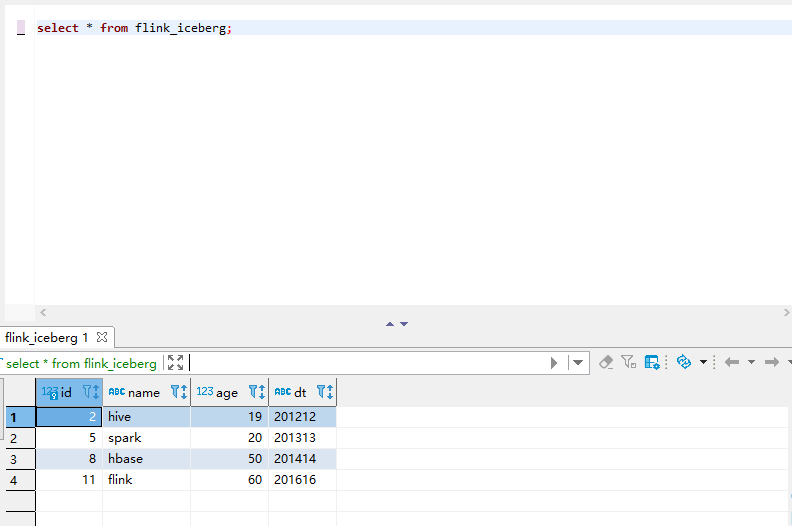The width and height of the screenshot is (792, 526).
Task: Click row header number 3
Action: [13, 459]
